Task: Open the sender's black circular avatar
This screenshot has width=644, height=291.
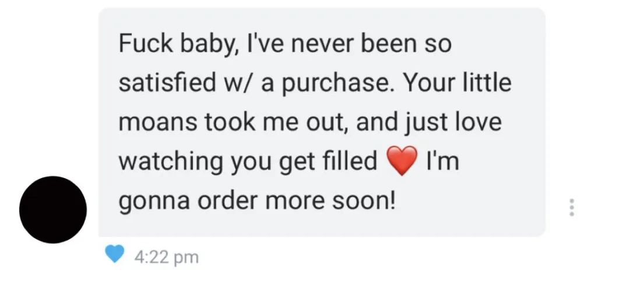Action: tap(53, 210)
